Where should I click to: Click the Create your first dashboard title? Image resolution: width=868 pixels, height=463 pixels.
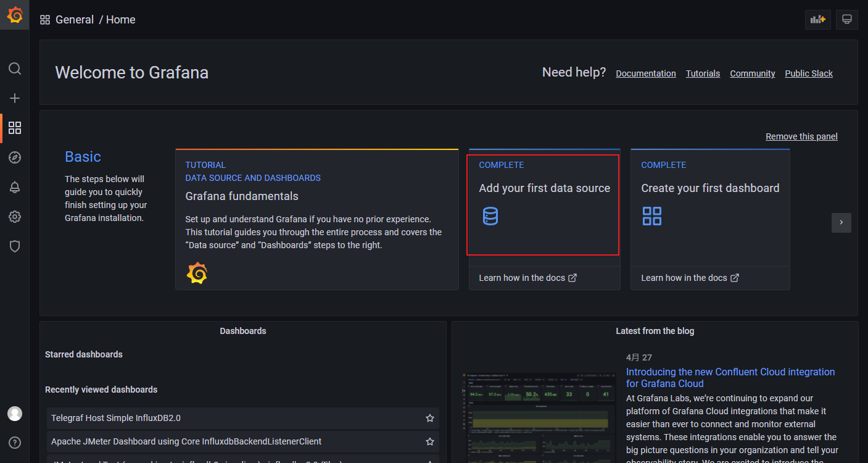pyautogui.click(x=710, y=188)
